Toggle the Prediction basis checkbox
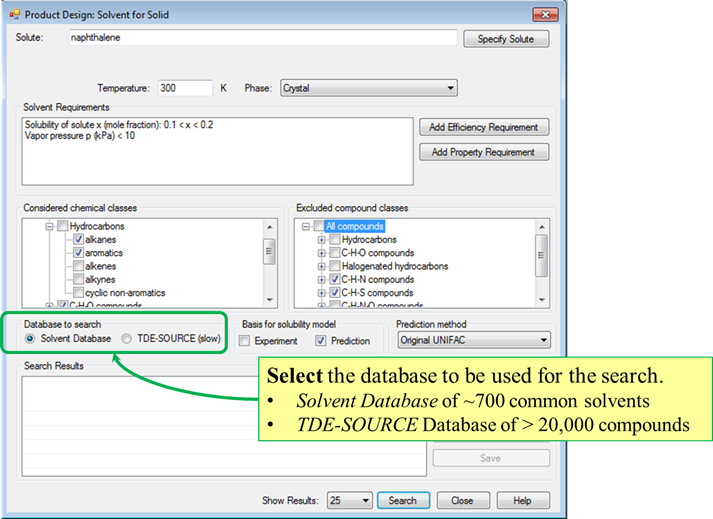 pos(321,341)
